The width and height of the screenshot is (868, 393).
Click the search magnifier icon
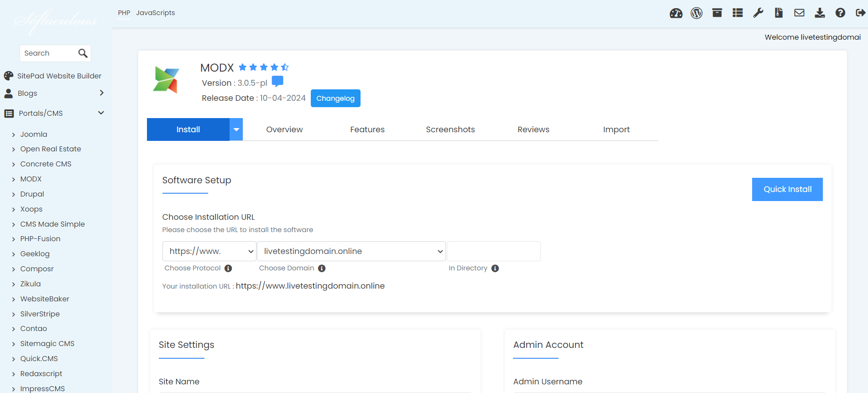83,53
